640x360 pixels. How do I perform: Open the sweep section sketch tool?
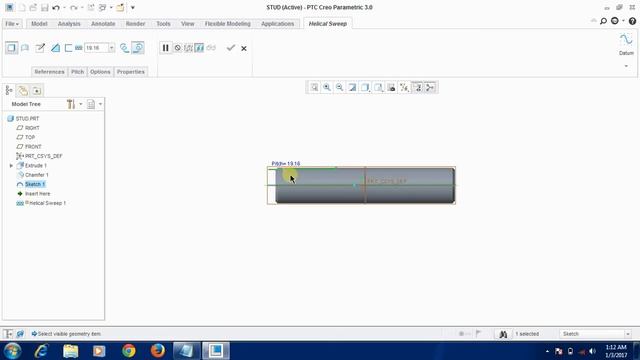pyautogui.click(x=40, y=48)
